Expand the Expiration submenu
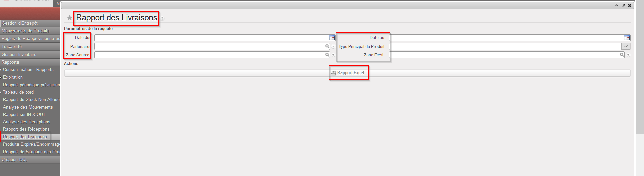 (1, 77)
